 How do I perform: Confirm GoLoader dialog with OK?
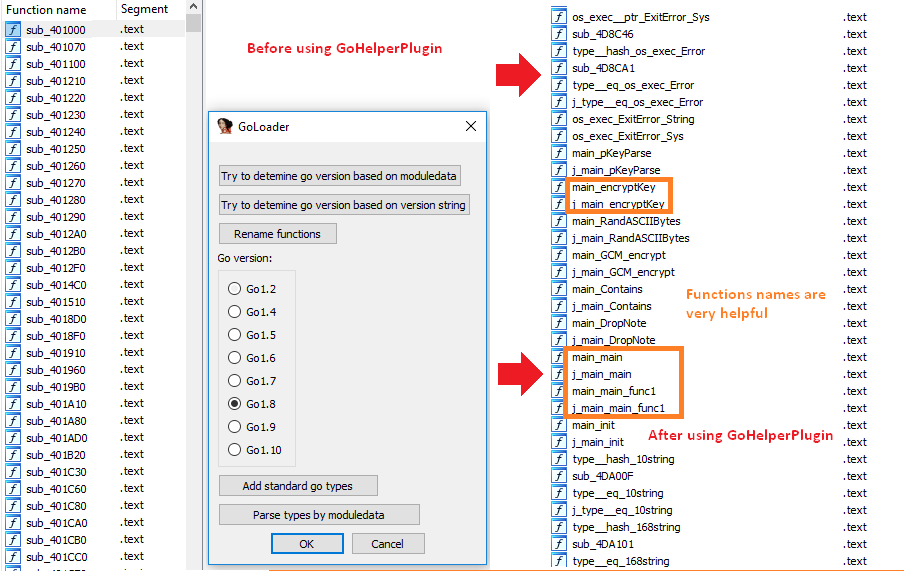(307, 543)
